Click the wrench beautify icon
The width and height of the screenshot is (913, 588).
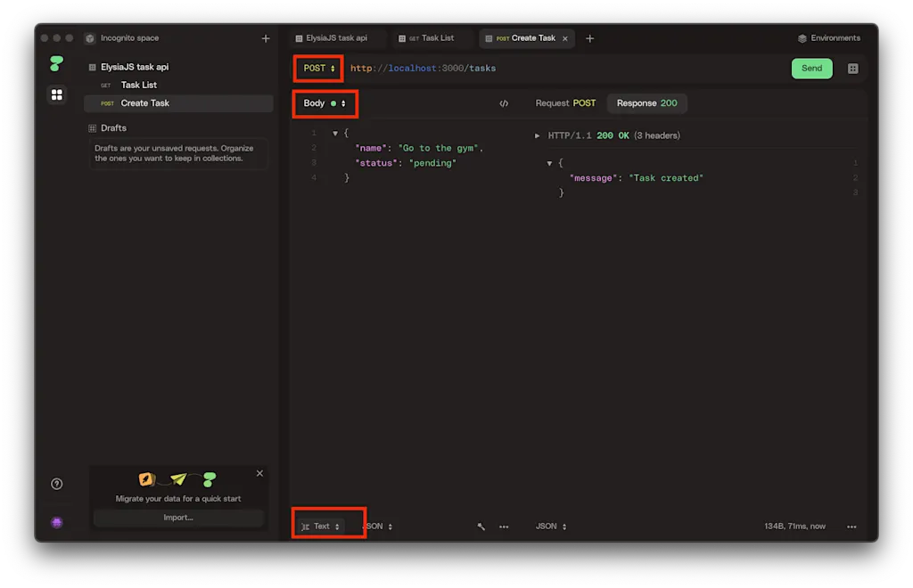[481, 527]
